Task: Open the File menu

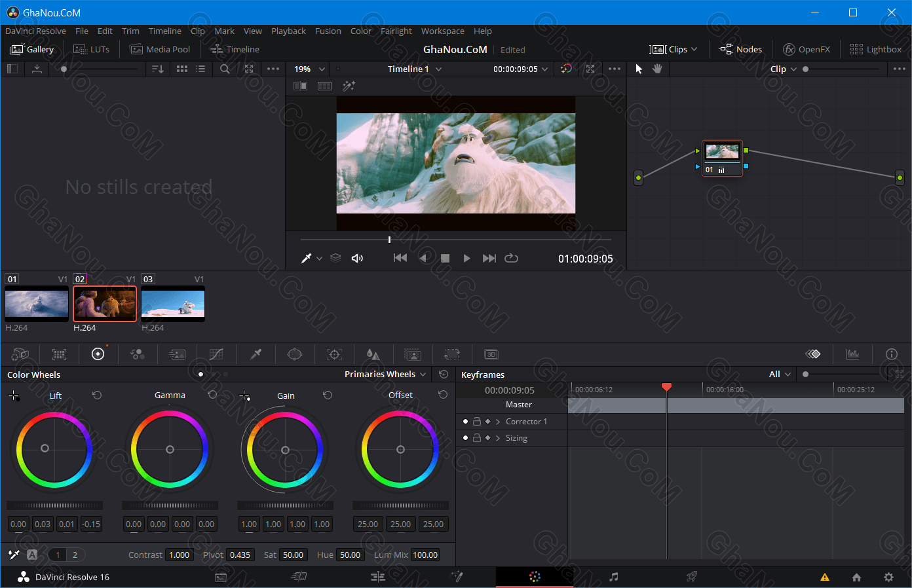Action: coord(82,31)
